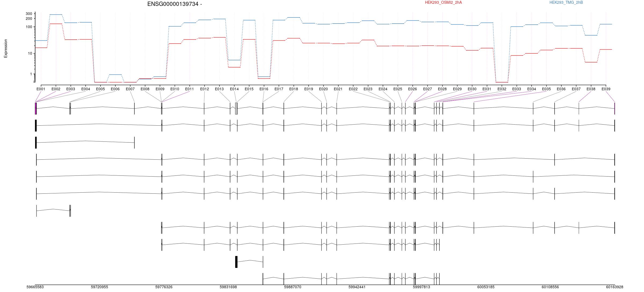Click the thick black exon of short E014 transcript
The image size is (644, 292).
point(236,262)
